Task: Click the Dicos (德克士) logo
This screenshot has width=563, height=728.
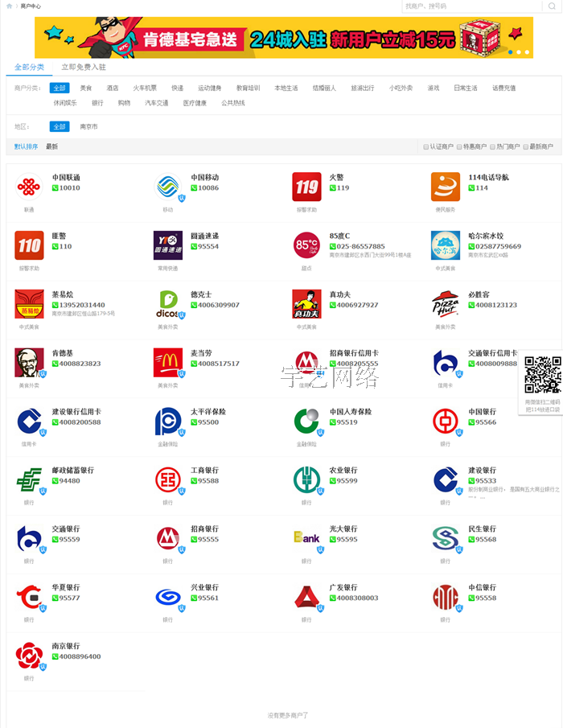Action: [x=167, y=303]
